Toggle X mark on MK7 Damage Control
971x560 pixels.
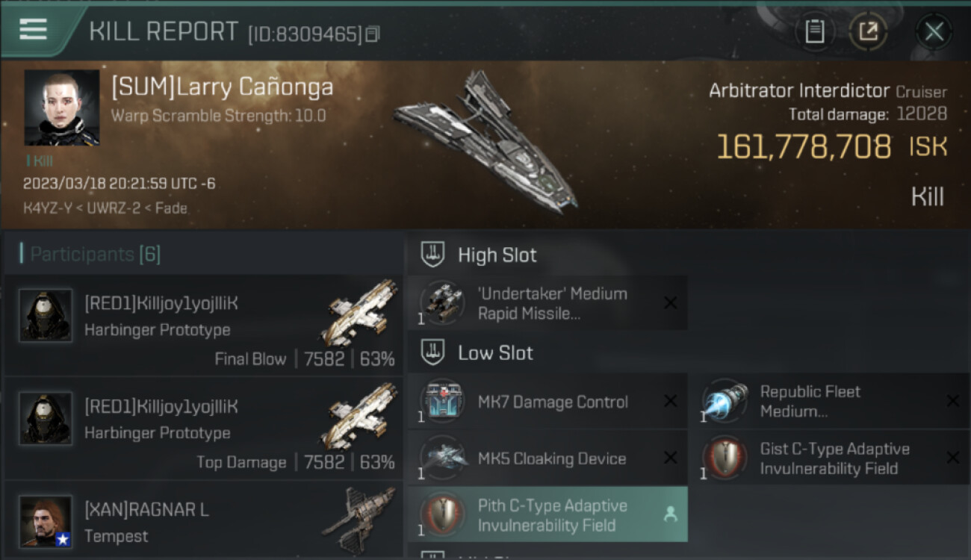coord(671,402)
